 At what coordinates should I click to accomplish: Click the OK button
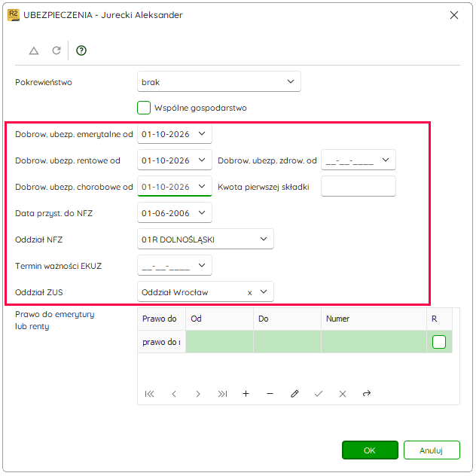(370, 450)
